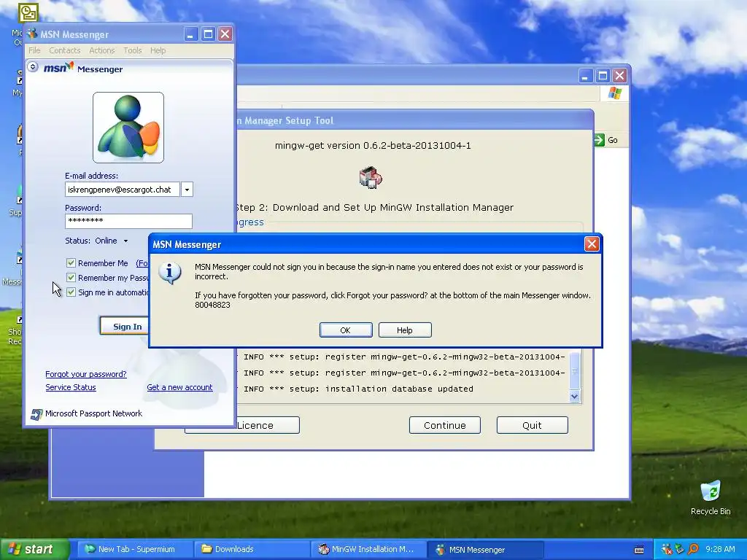The height and width of the screenshot is (560, 747).
Task: Open the Service Status link
Action: (x=71, y=387)
